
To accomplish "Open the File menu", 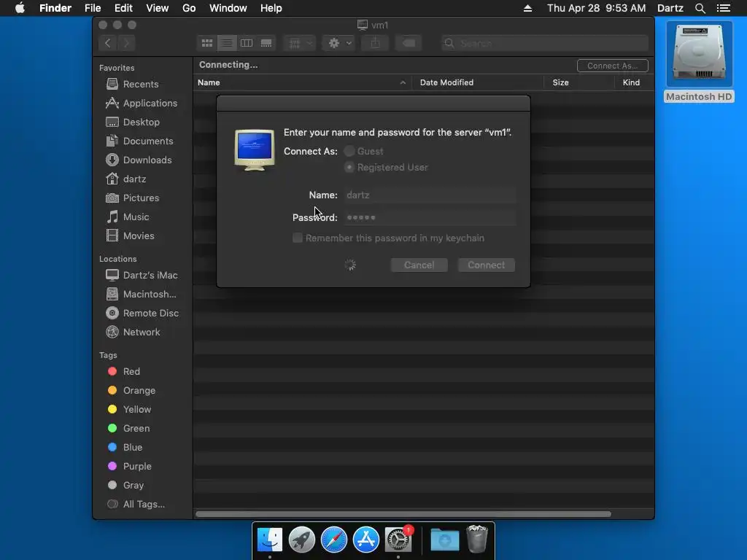I will coord(93,8).
